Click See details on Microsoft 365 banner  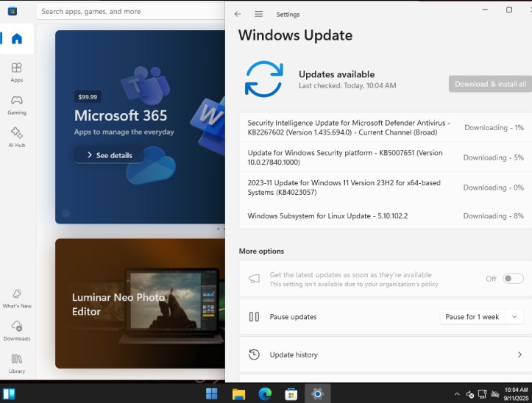[109, 155]
